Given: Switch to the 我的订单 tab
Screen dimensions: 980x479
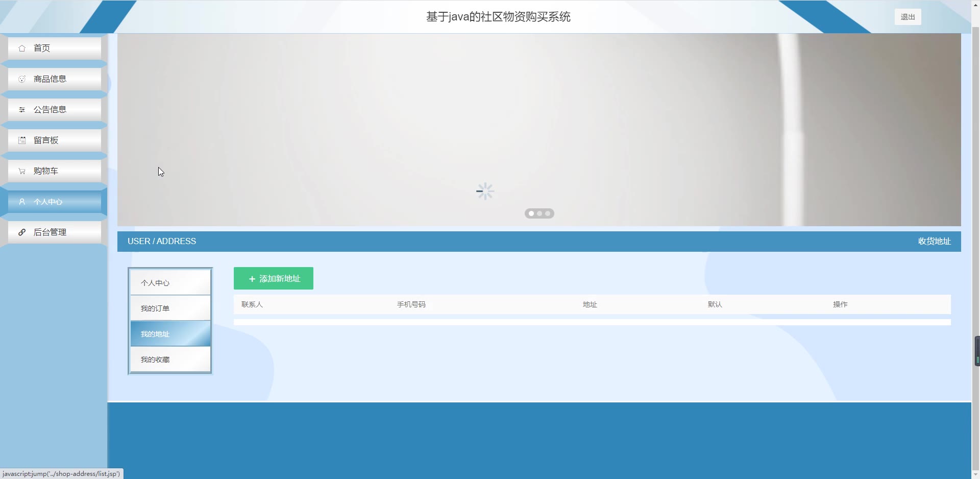Looking at the screenshot, I should pos(170,308).
